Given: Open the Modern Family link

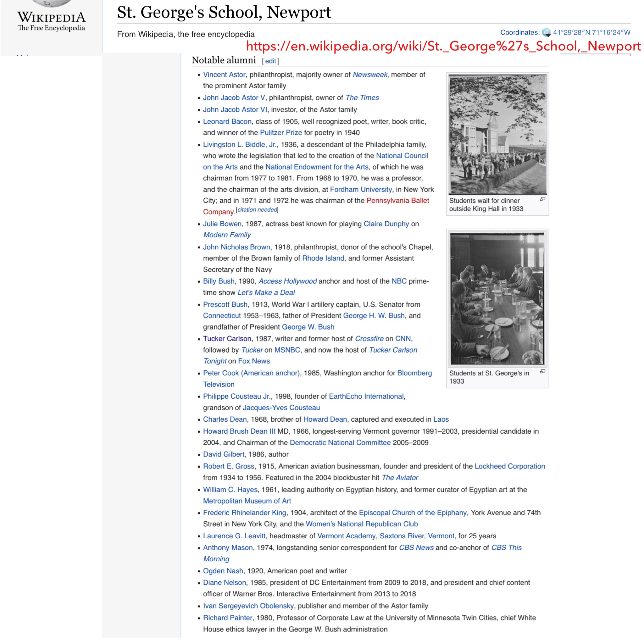Looking at the screenshot, I should [227, 235].
